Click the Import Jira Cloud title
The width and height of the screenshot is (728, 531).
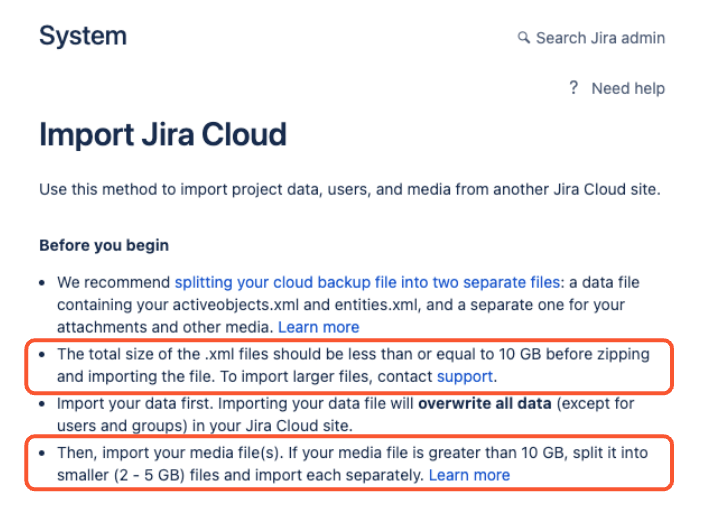coord(162,135)
